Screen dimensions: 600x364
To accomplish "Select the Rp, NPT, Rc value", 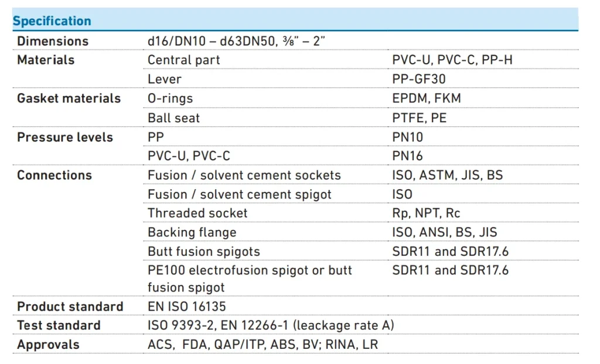I will [426, 213].
